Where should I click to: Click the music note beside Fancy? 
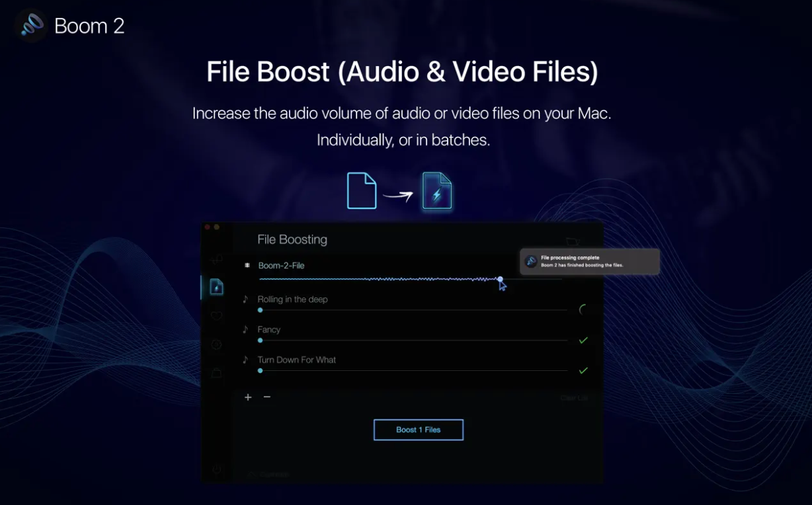[245, 329]
